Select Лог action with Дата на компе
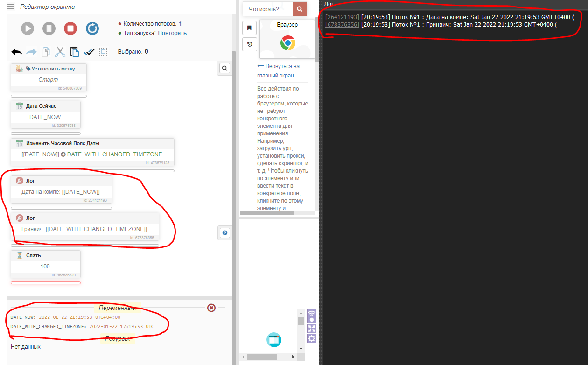The width and height of the screenshot is (588, 365). coord(61,190)
